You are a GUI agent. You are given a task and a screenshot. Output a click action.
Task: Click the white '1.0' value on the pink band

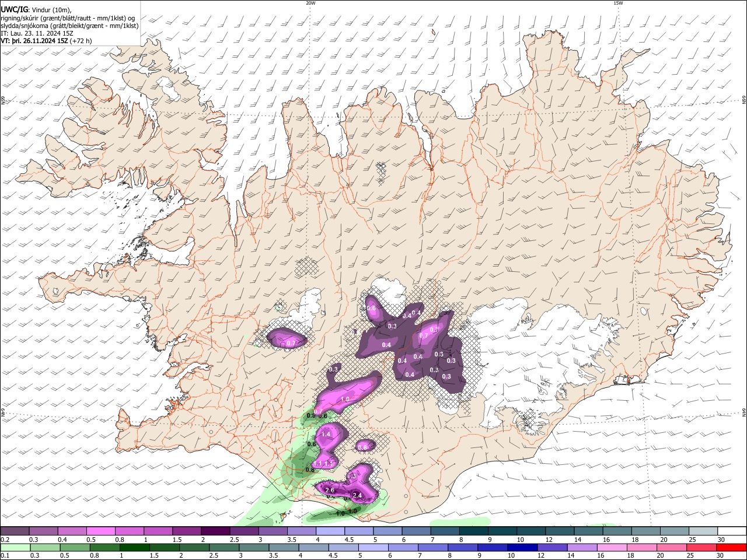(344, 399)
